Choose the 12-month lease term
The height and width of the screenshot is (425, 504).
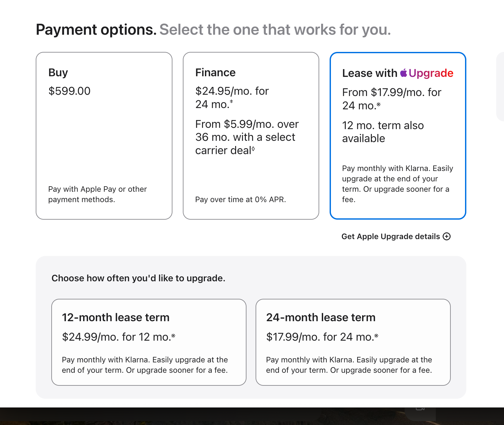click(149, 342)
